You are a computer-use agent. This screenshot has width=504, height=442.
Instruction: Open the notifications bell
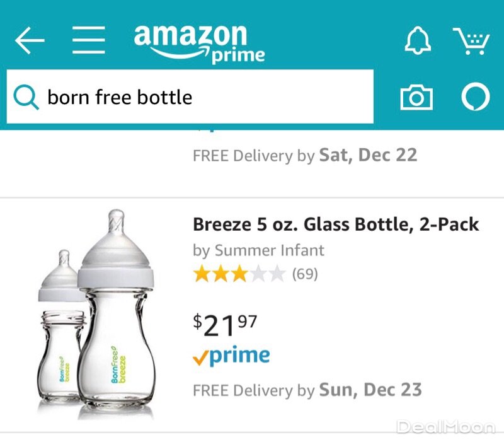417,42
